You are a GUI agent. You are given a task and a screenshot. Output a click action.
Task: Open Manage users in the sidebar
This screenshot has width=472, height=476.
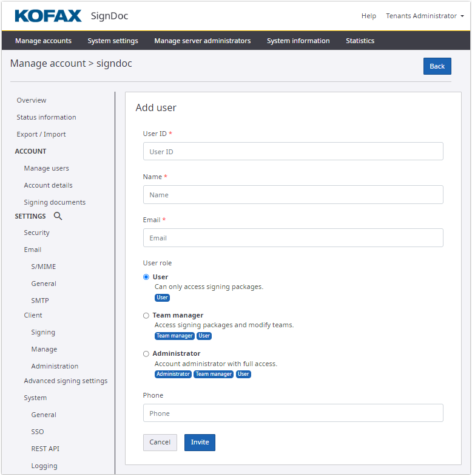point(46,168)
